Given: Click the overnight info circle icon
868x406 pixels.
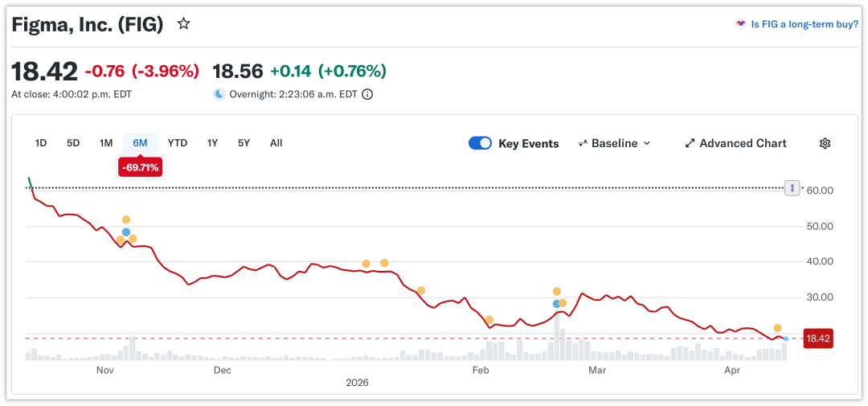Looking at the screenshot, I should [x=367, y=94].
